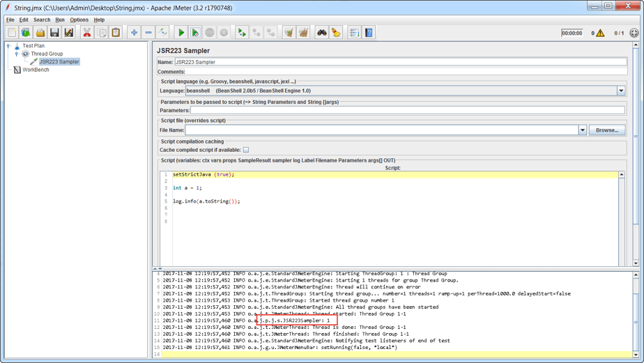Image resolution: width=644 pixels, height=363 pixels.
Task: Click script line containing setStrictJava
Action: (204, 174)
